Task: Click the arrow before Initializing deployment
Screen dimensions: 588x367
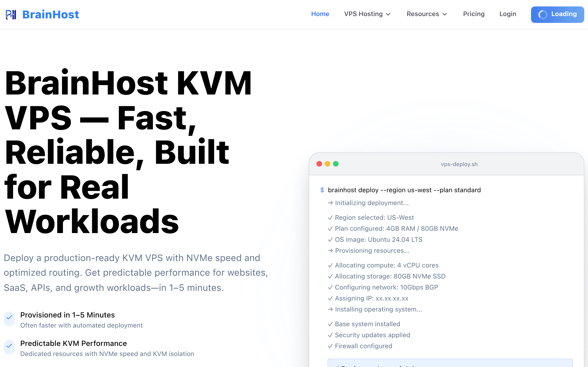Action: point(330,203)
